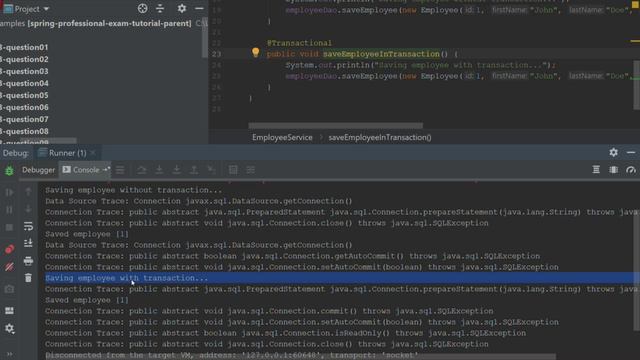The height and width of the screenshot is (360, 640).
Task: Select question01 module in project tree
Action: 24,47
